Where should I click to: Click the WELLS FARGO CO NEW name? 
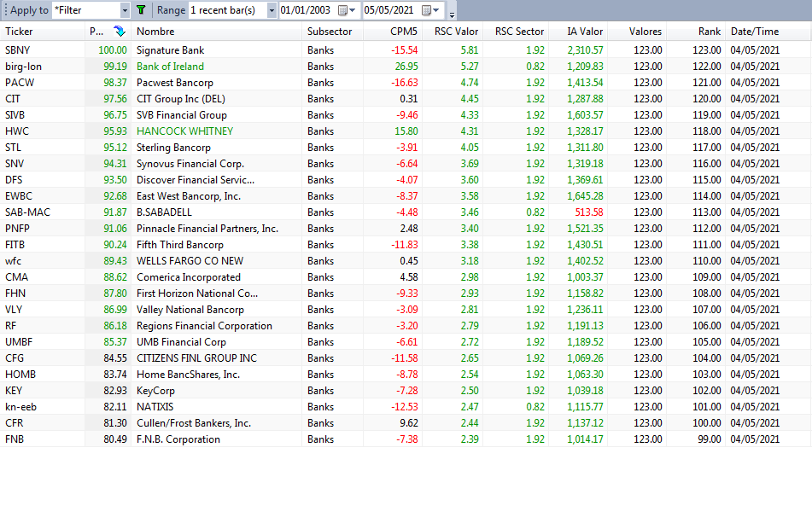190,261
